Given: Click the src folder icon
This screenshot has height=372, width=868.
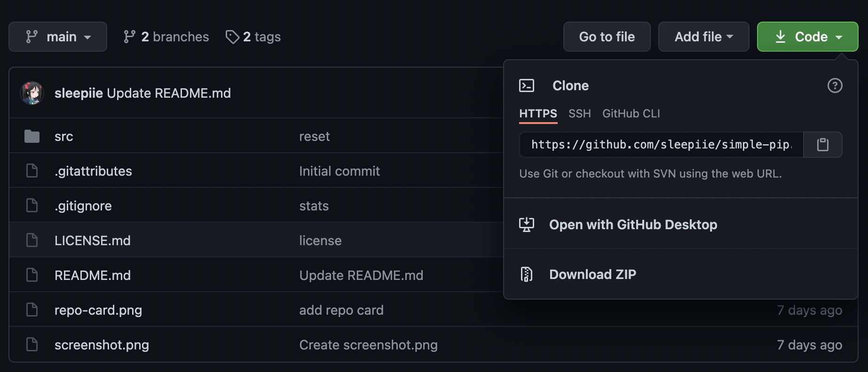Looking at the screenshot, I should [x=32, y=136].
